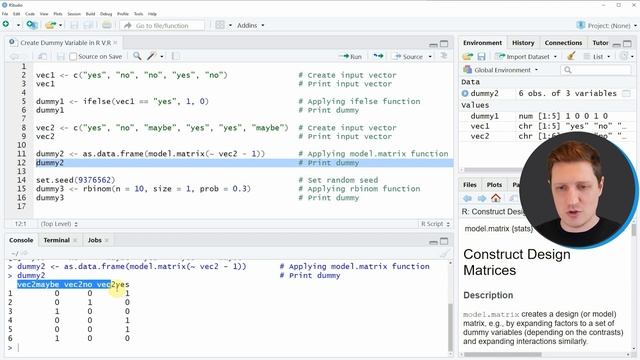This screenshot has height=360, width=640.
Task: Click the Environment search field
Action: (596, 70)
